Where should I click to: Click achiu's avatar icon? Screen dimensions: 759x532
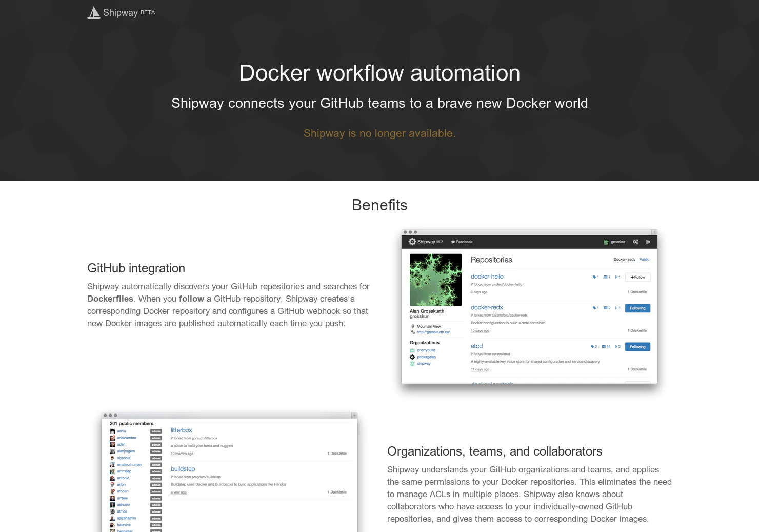112,431
